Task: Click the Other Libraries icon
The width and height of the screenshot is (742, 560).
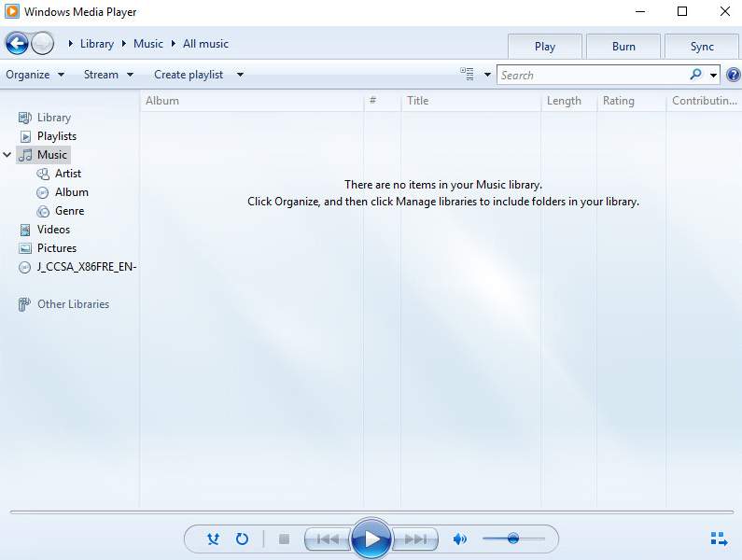Action: tap(24, 304)
